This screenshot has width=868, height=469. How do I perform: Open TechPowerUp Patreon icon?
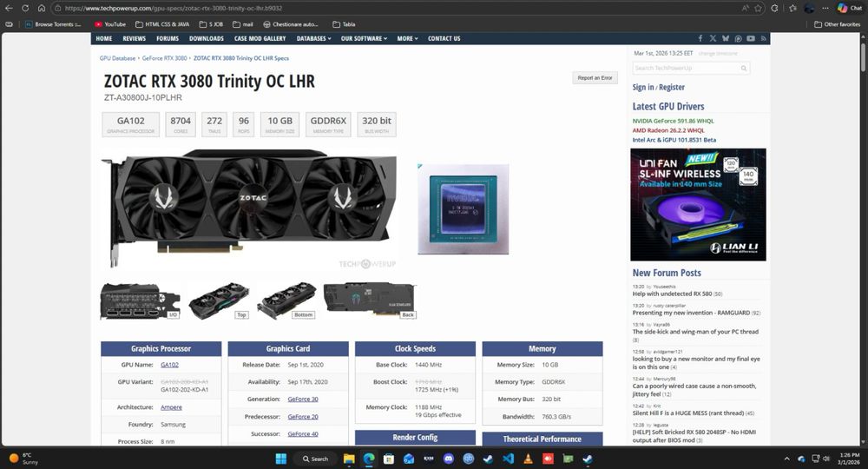click(x=738, y=38)
